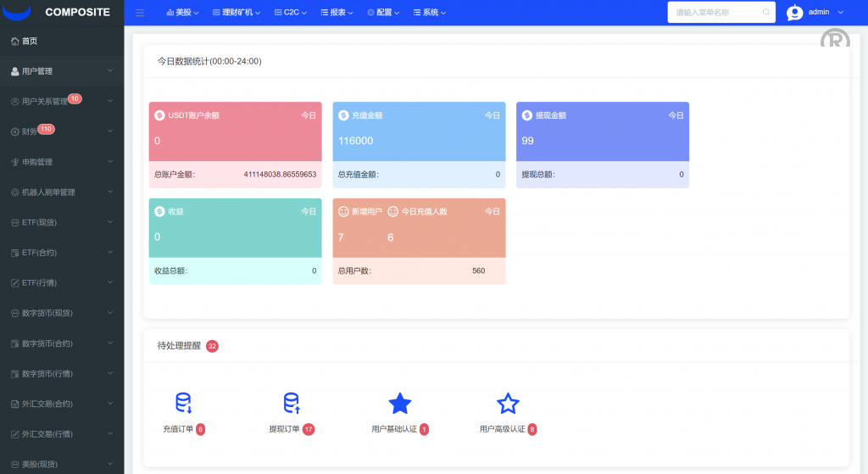Click the admin avatar icon
868x474 pixels.
pyautogui.click(x=794, y=13)
